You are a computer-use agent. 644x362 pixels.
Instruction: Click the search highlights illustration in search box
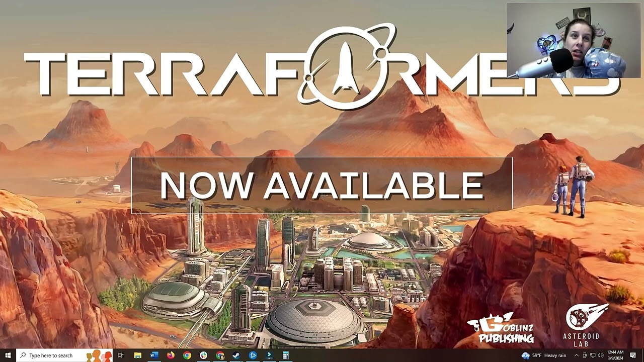coord(99,355)
